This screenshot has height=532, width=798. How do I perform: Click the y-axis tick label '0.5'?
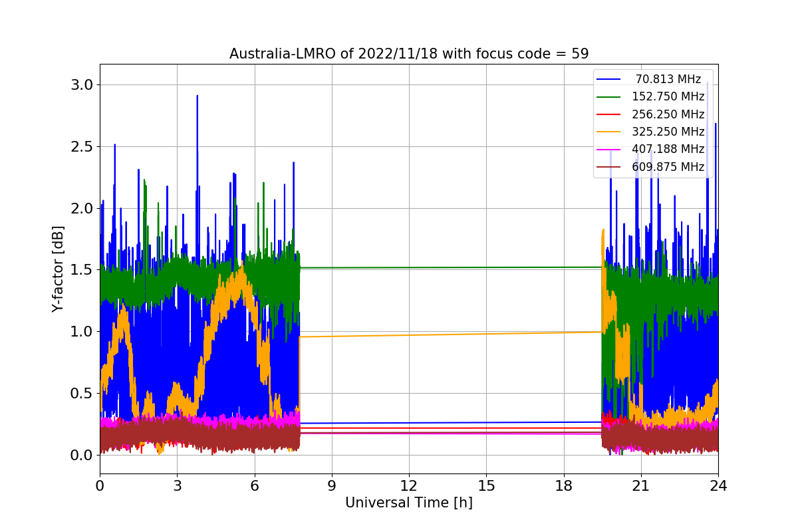pos(81,393)
